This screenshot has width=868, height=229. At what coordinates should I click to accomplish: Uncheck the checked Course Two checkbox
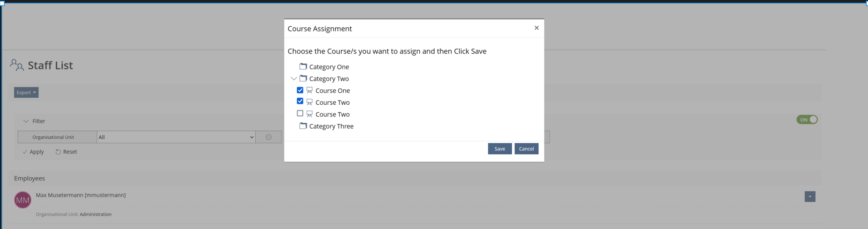300,101
